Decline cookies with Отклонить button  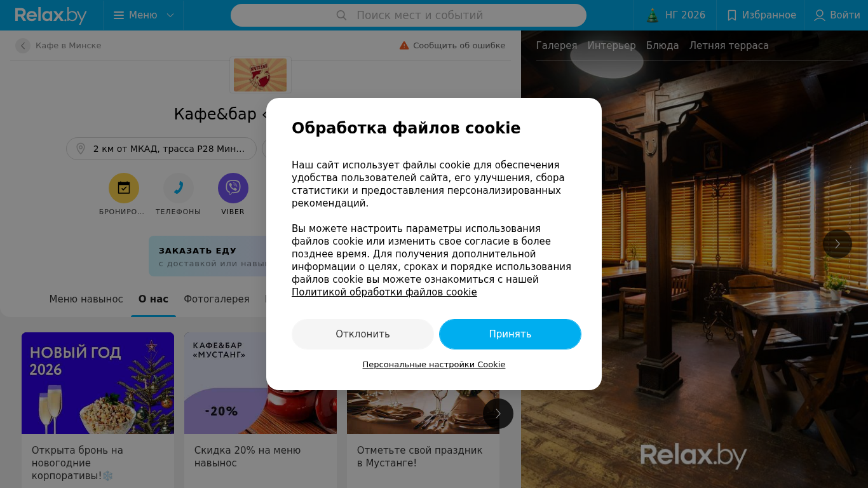click(x=363, y=334)
